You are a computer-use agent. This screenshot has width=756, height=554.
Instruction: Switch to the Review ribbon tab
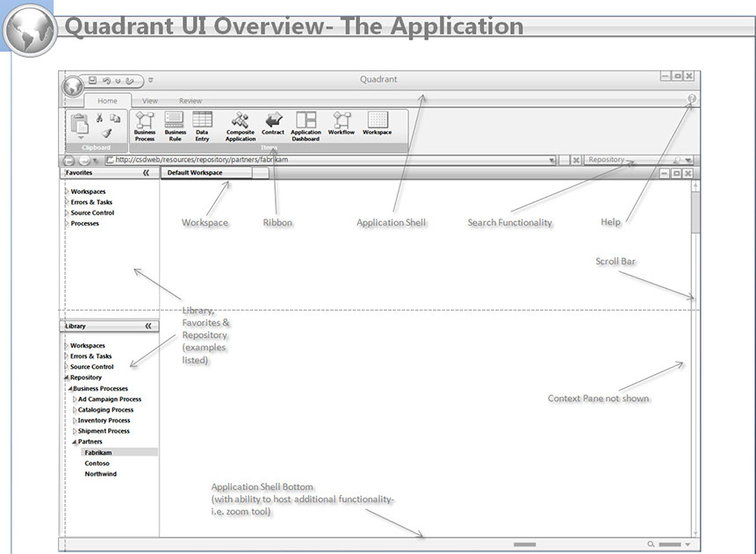[x=191, y=101]
